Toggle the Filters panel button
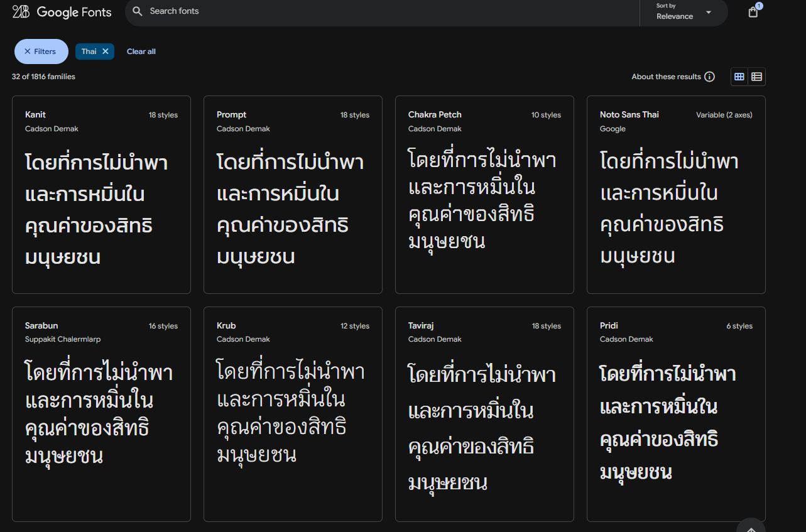The image size is (806, 532). [x=41, y=52]
